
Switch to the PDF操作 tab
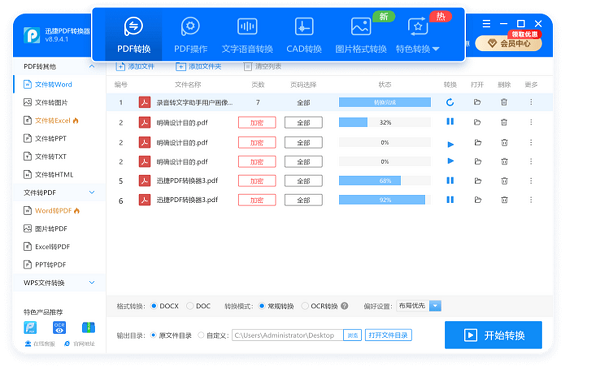191,35
